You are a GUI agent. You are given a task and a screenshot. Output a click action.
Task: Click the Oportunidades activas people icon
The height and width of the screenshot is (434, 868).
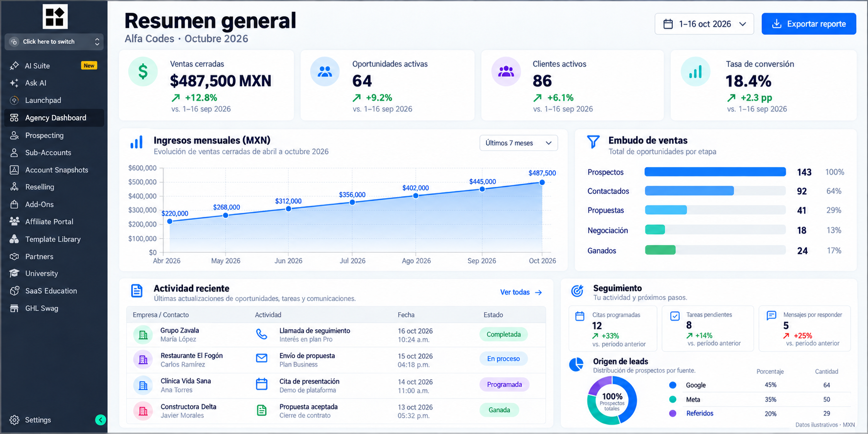pyautogui.click(x=325, y=72)
